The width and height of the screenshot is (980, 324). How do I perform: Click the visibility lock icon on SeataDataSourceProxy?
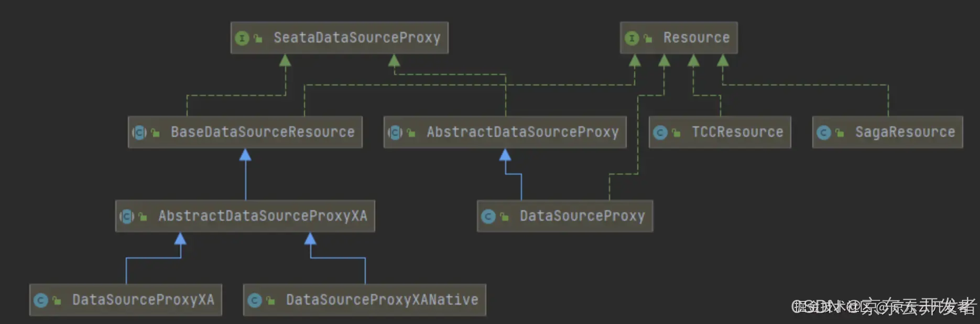point(258,38)
